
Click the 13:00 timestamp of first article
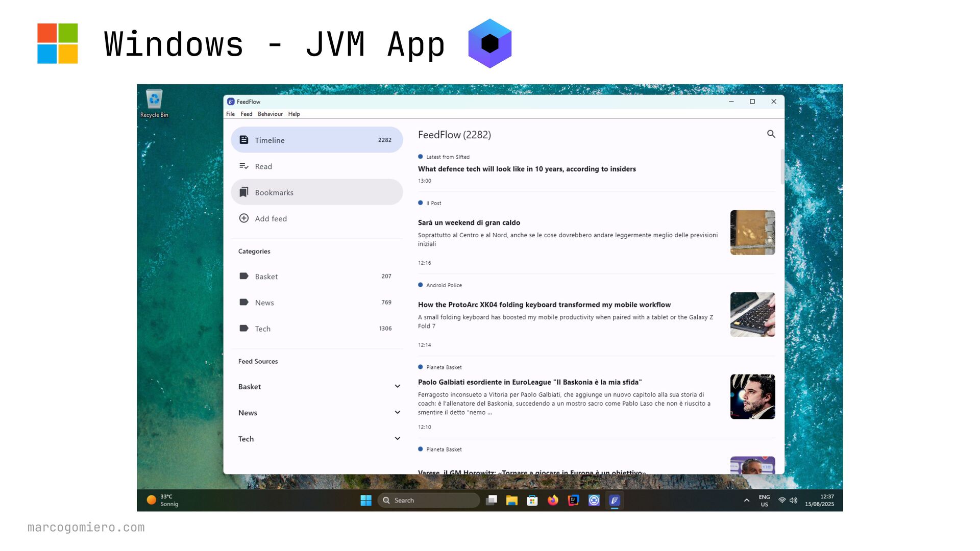click(425, 181)
